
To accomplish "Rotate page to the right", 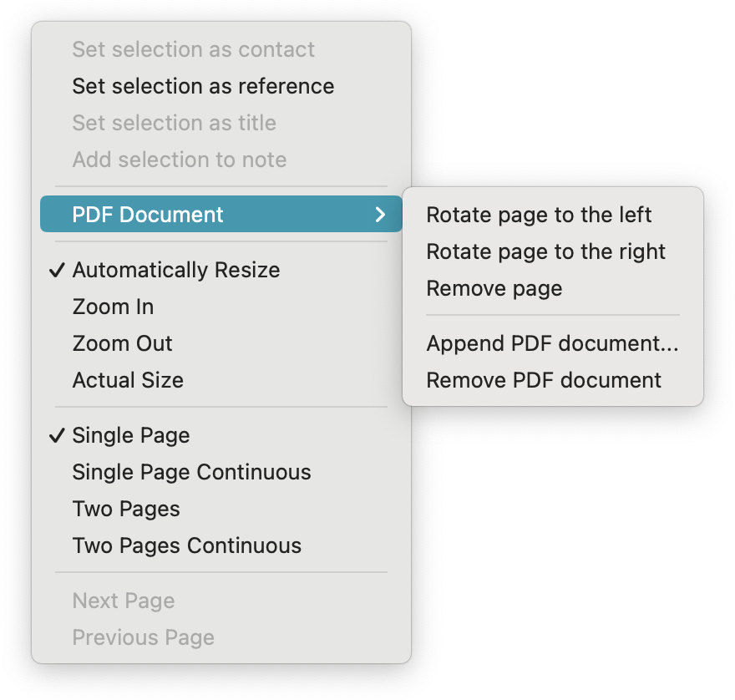I will (x=545, y=251).
